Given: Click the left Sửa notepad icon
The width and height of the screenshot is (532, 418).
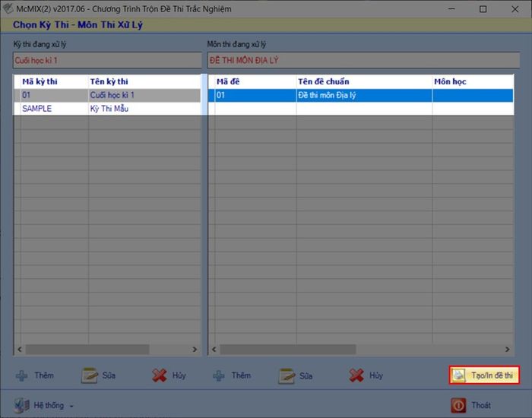Looking at the screenshot, I should click(x=90, y=375).
